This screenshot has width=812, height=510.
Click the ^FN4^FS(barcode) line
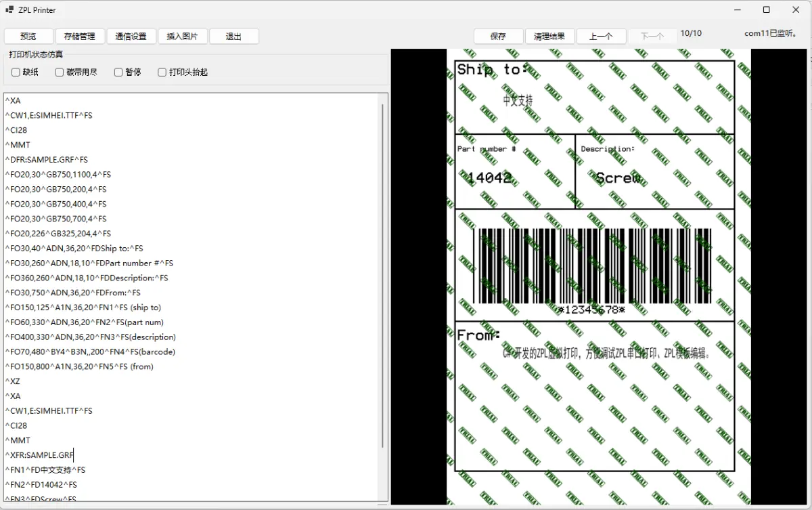[90, 352]
